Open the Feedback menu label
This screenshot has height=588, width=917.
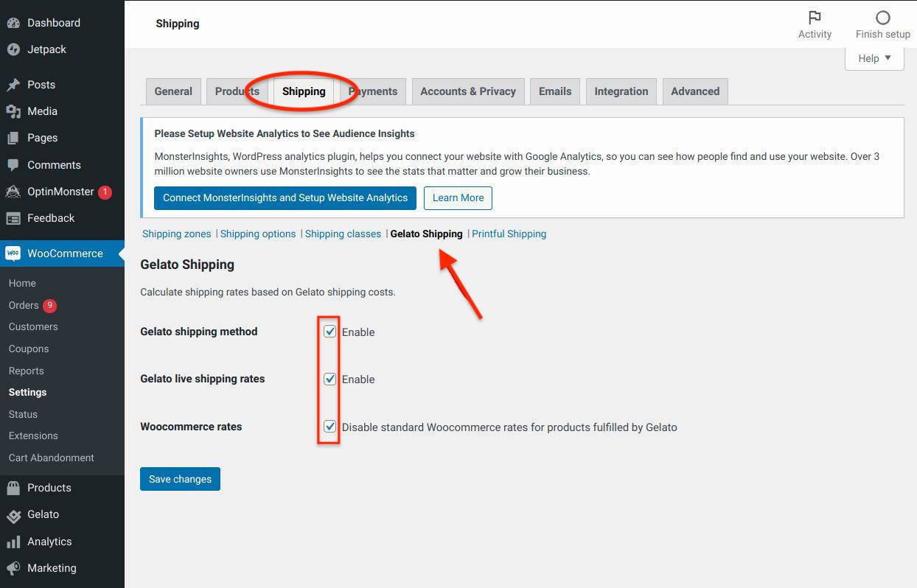click(51, 218)
